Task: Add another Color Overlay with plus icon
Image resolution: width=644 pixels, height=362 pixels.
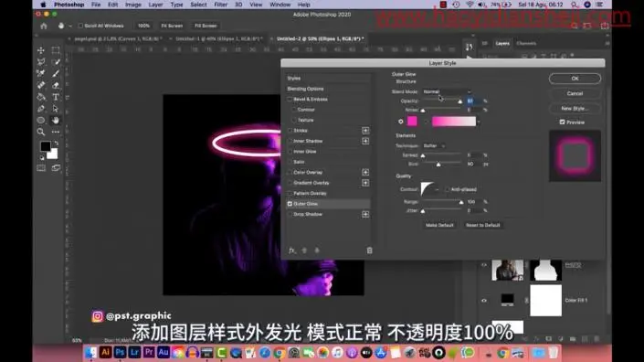Action: click(365, 172)
